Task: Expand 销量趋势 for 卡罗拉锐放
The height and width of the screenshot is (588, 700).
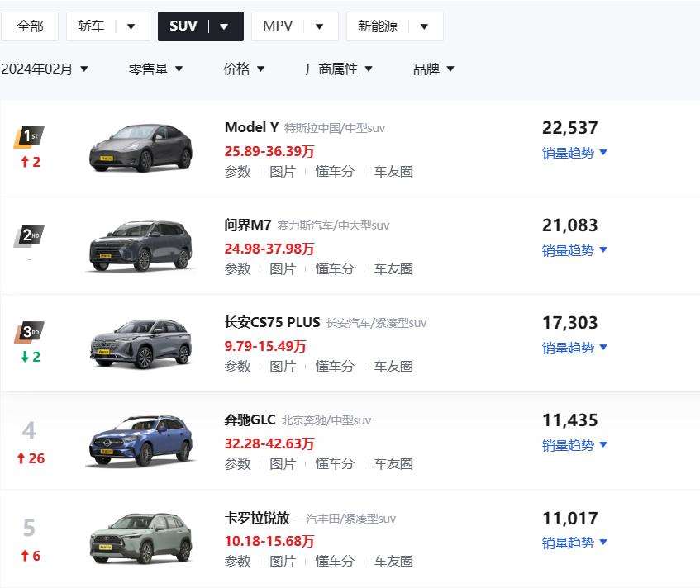Action: (574, 543)
